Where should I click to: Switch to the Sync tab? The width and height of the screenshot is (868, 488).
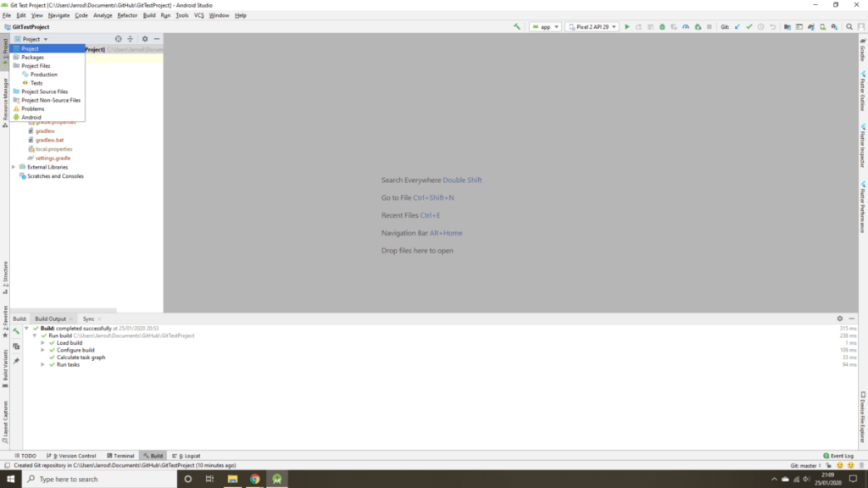(88, 319)
